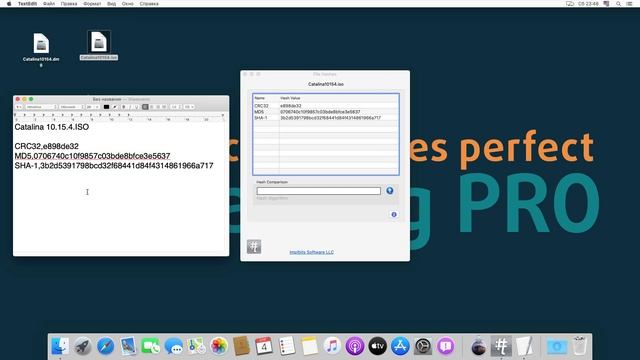Center text in TextEdit toolbar
Viewport: 640px width, 360px height.
pos(151,107)
